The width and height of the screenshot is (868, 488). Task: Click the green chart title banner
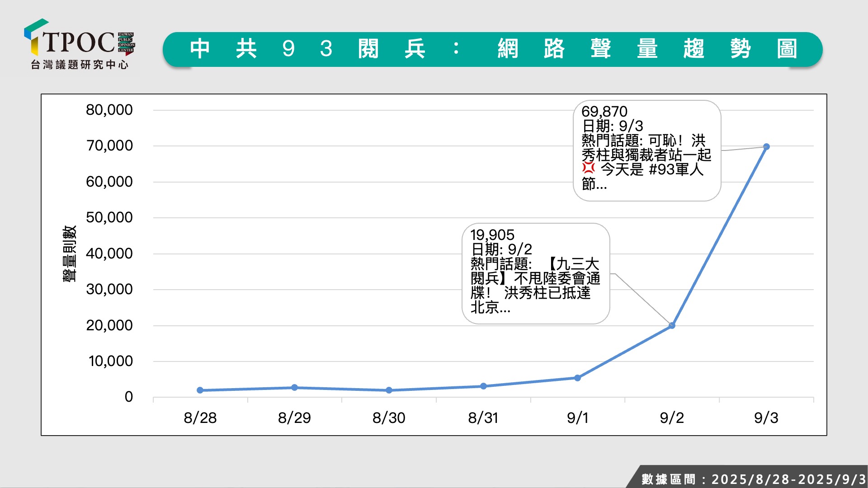(x=492, y=49)
